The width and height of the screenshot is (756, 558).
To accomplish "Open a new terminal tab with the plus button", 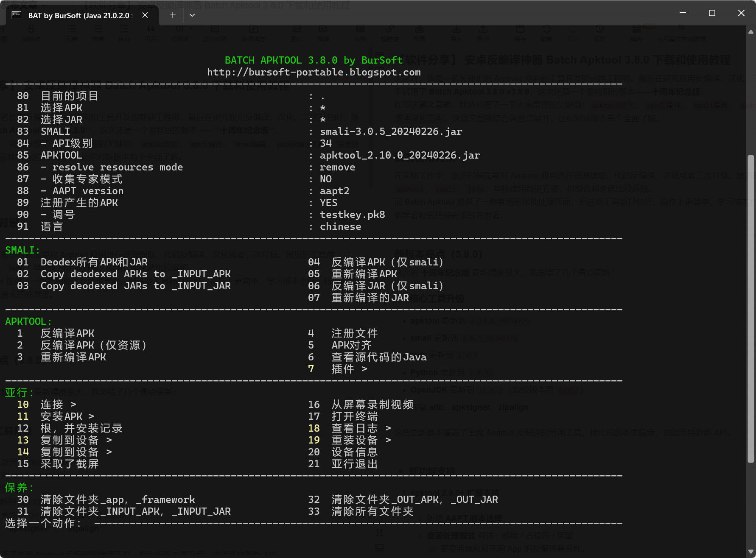I will point(173,15).
